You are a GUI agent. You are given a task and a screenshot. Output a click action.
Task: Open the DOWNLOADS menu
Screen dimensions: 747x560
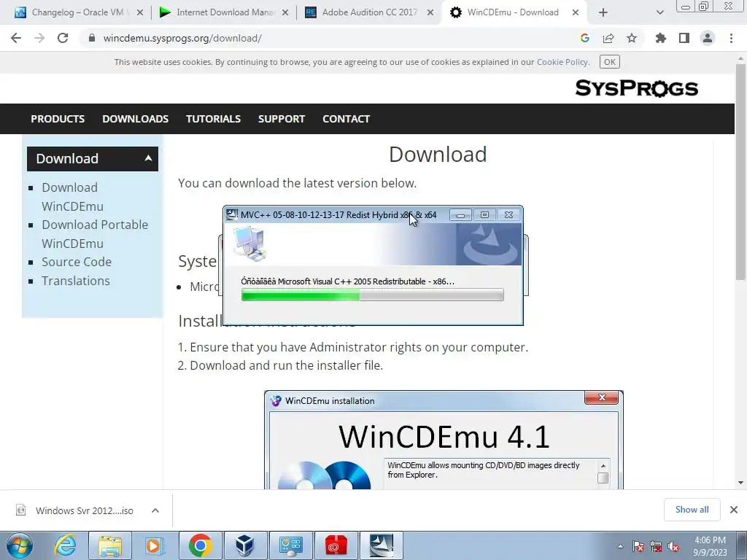point(135,119)
